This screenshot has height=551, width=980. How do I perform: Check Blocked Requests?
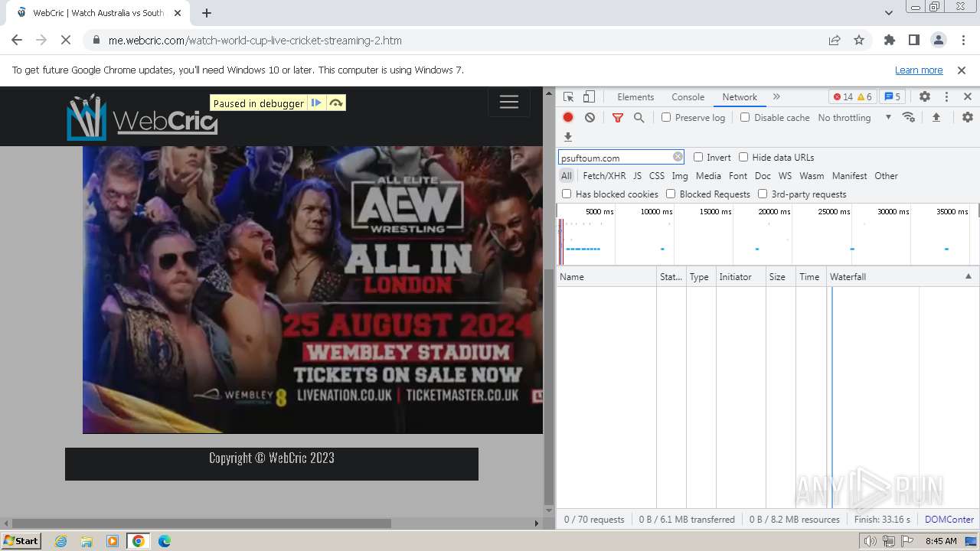pyautogui.click(x=671, y=194)
